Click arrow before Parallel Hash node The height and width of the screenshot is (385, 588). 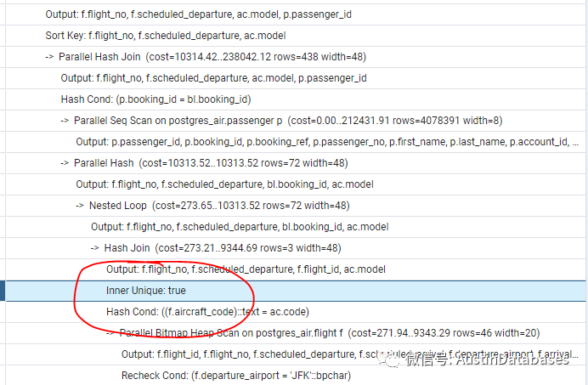click(65, 163)
